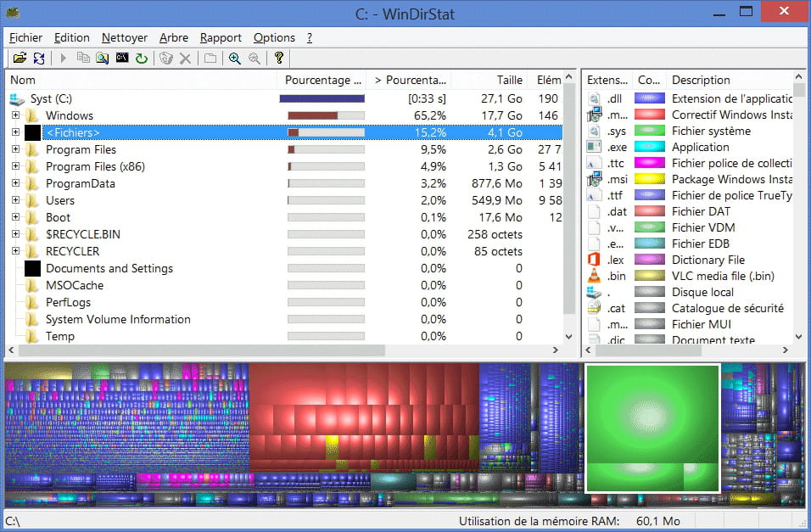Viewport: 811px width, 532px height.
Task: Click the '877,6 Mo' size value
Action: 497,184
